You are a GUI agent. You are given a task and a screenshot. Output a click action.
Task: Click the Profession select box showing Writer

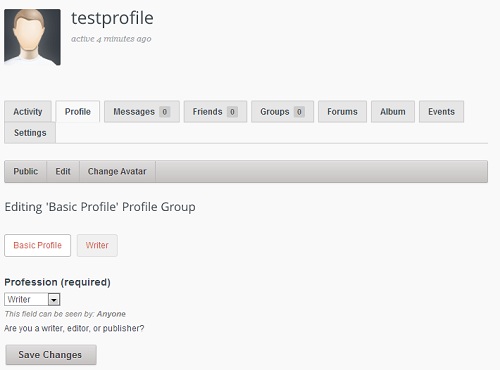(x=32, y=299)
